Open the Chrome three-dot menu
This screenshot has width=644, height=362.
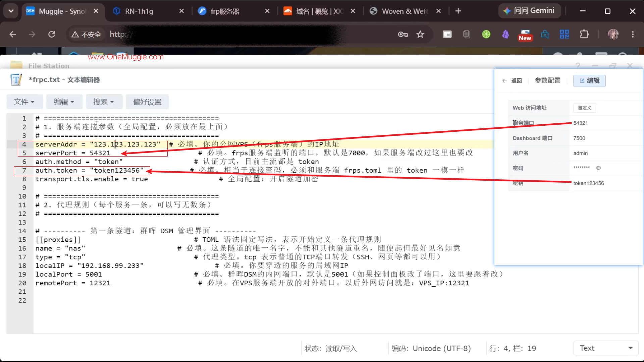click(x=633, y=34)
